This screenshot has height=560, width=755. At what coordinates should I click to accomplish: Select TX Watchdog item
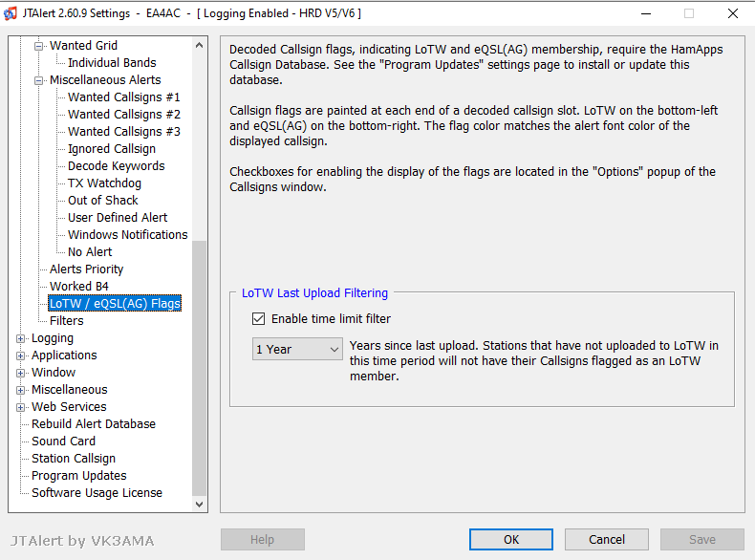pos(104,183)
